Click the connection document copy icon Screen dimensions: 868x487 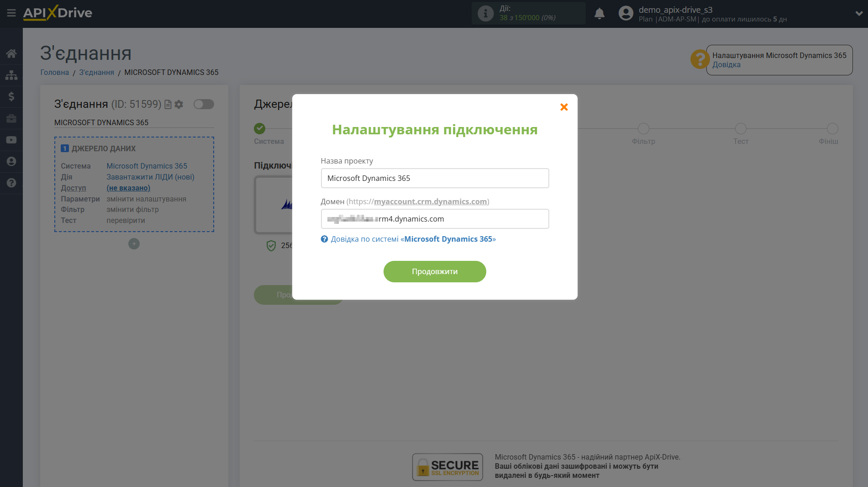tap(168, 105)
